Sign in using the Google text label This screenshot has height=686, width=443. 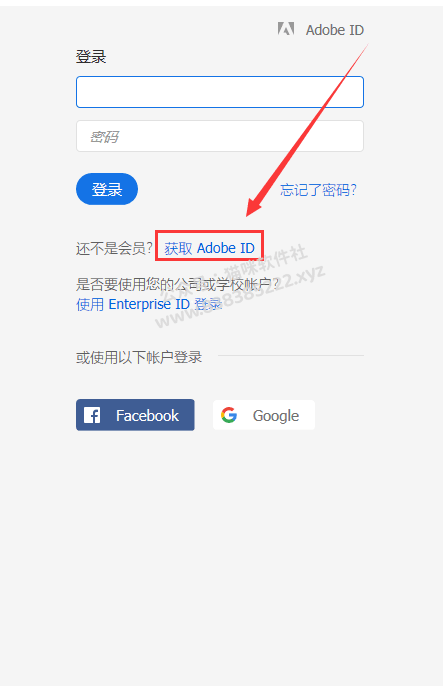click(x=276, y=416)
